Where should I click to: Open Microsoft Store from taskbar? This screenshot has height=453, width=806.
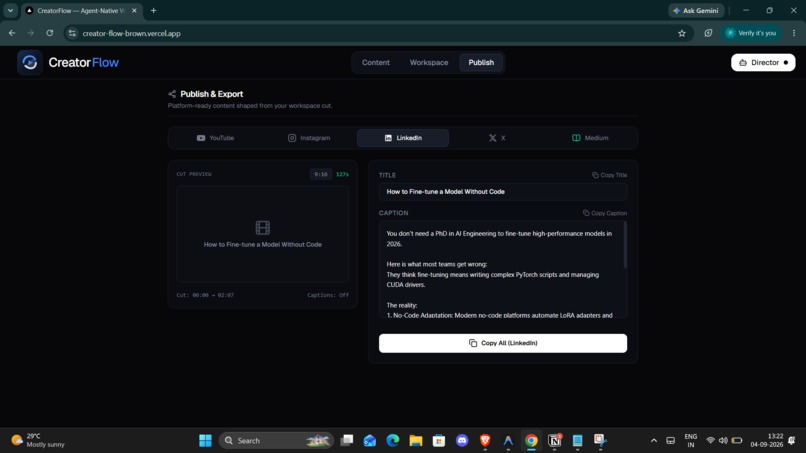438,441
